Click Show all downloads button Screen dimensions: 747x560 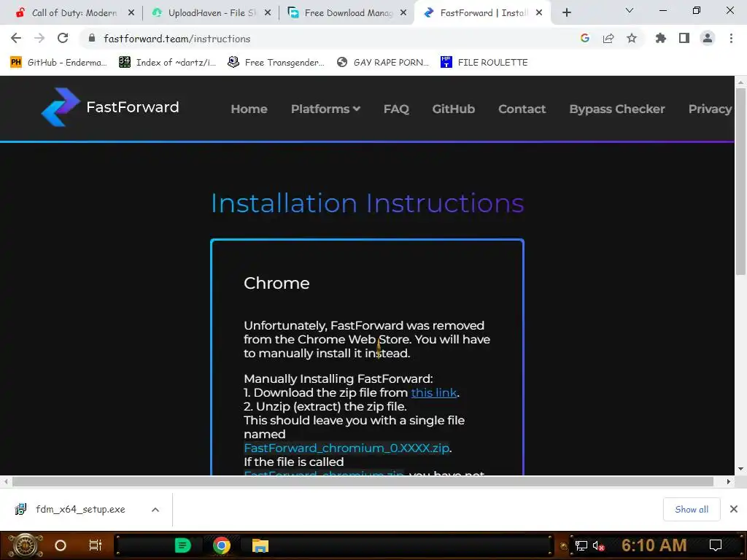(x=692, y=509)
